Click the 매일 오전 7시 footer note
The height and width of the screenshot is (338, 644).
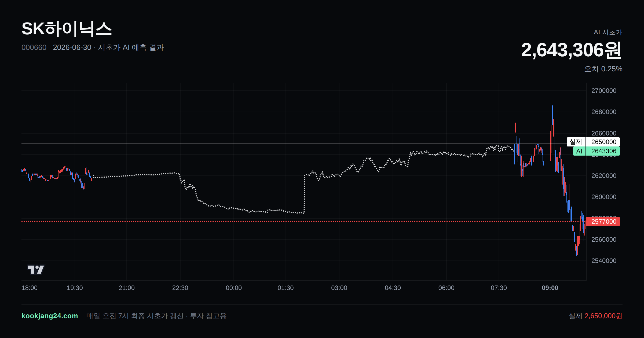156,316
